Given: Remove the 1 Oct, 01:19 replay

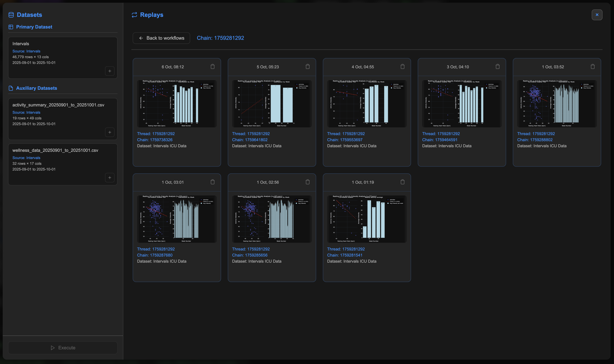Looking at the screenshot, I should tap(402, 182).
